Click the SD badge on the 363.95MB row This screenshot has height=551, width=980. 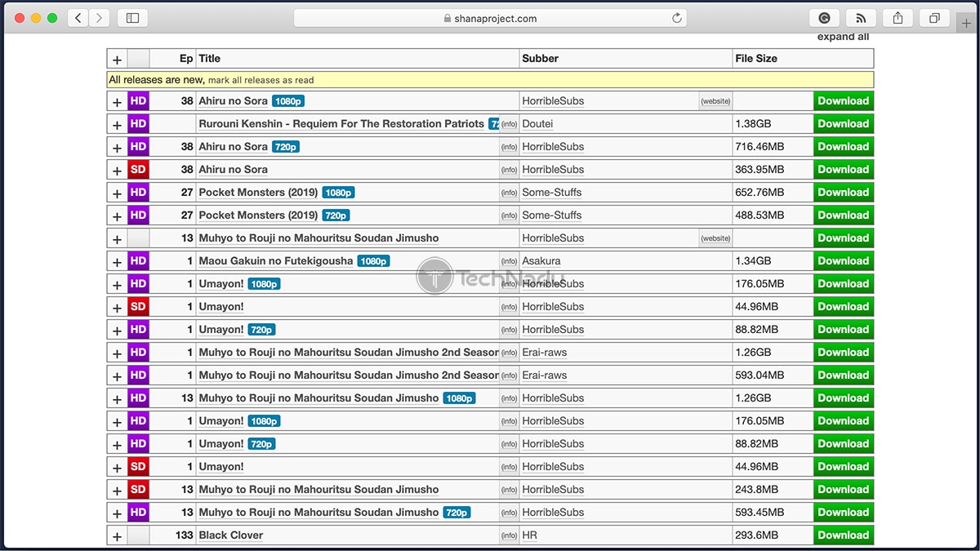pos(138,170)
